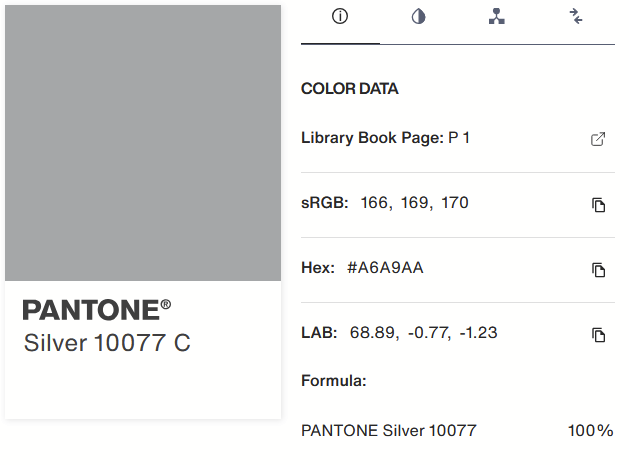Screen dimensions: 629x465
Task: Click the COLOR DATA heading
Action: (350, 89)
